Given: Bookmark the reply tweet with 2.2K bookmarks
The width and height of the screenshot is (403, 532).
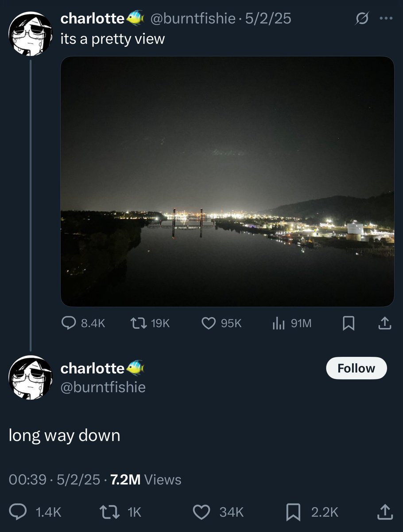Looking at the screenshot, I should pos(293,512).
